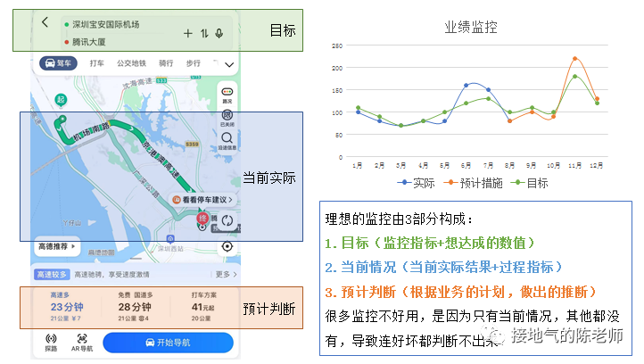Switch to the 步行 tab

pos(193,63)
